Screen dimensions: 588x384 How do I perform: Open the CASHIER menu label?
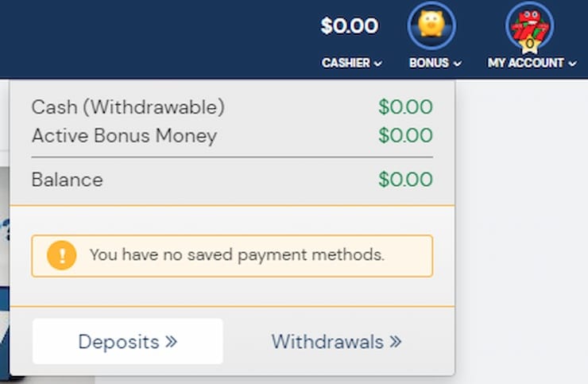346,63
